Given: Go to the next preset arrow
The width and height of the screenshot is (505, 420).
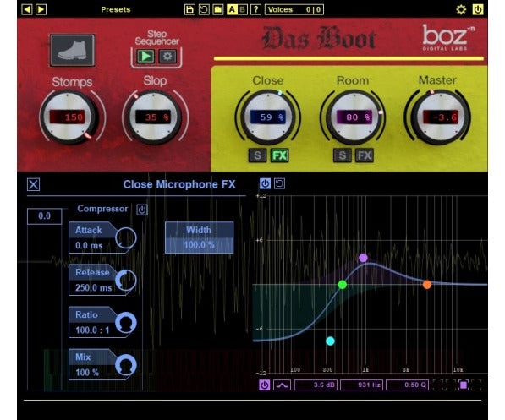Looking at the screenshot, I should pyautogui.click(x=41, y=9).
